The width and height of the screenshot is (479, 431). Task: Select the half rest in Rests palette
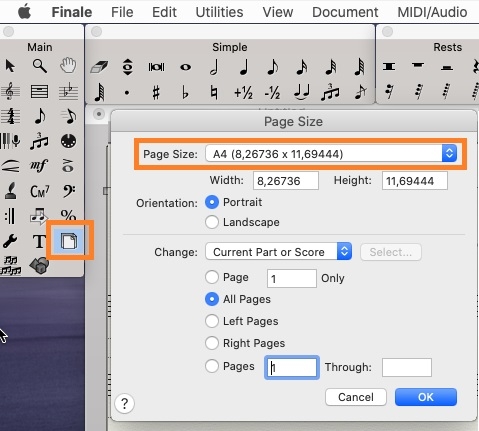coord(447,68)
